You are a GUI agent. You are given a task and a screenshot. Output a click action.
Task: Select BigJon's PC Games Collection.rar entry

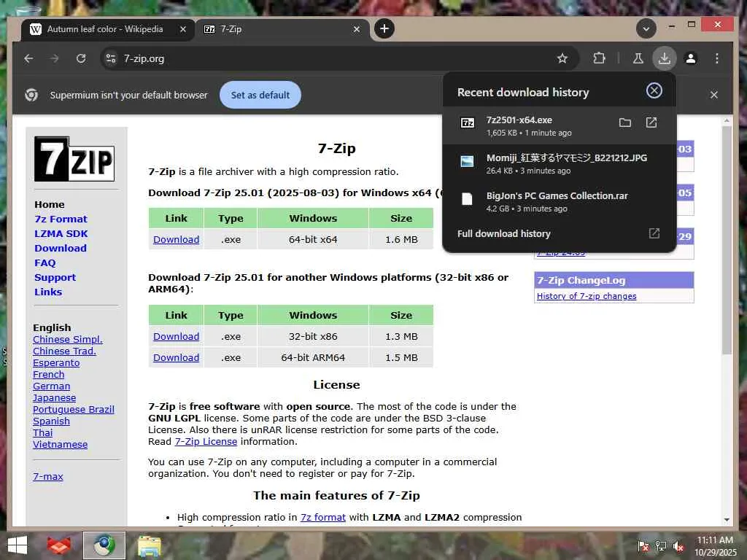point(560,201)
